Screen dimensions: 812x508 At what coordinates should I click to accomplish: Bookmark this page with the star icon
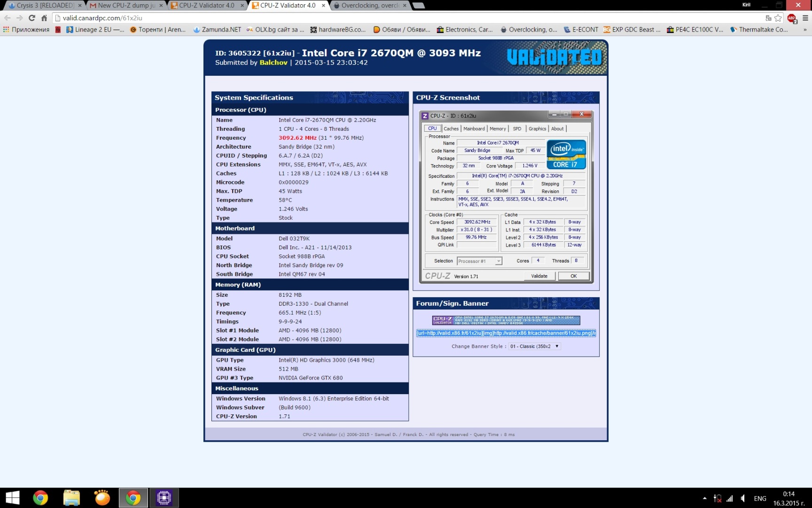coord(778,18)
